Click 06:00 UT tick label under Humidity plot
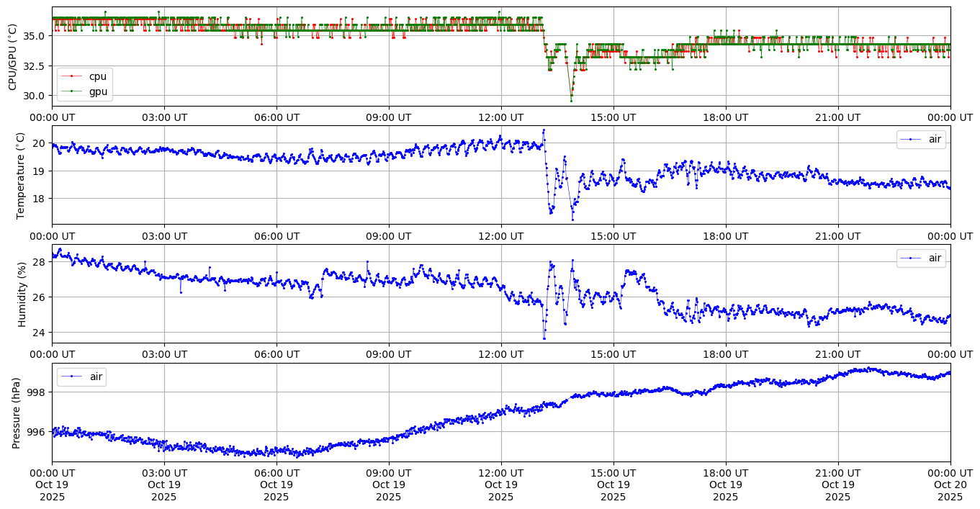This screenshot has width=980, height=509. point(276,354)
